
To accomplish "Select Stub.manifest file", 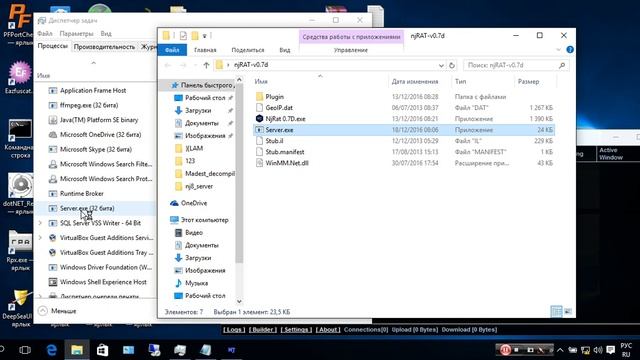I will point(284,152).
